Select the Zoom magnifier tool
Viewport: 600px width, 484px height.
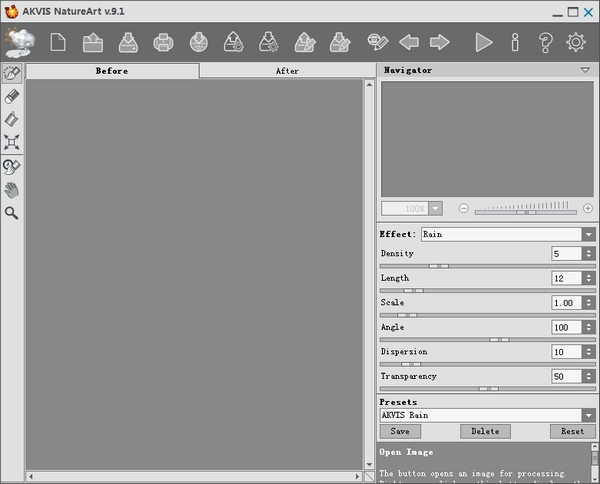pos(12,213)
